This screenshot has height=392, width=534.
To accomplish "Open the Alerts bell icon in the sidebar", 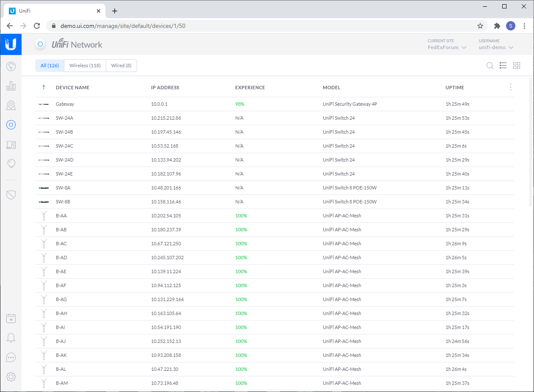I will pyautogui.click(x=11, y=338).
